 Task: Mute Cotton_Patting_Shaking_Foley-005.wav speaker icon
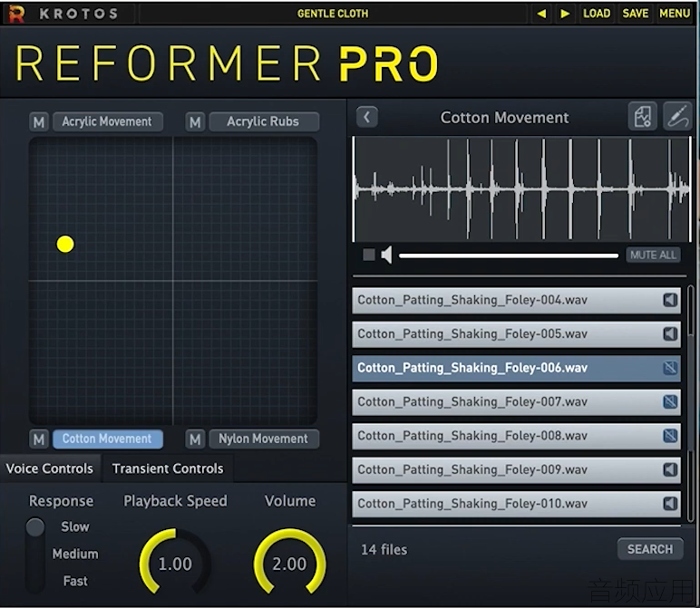pos(670,334)
